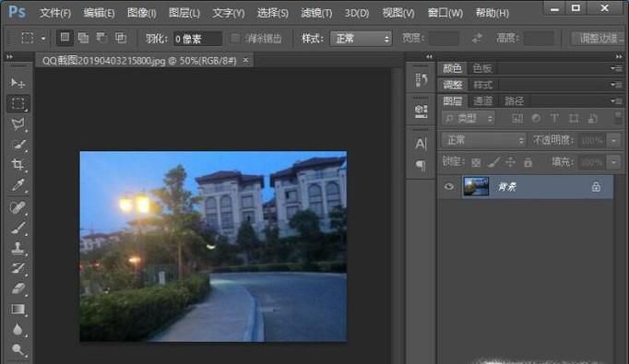The width and height of the screenshot is (629, 364).
Task: Expand the icon panel dock arrows
Action: pos(429,57)
